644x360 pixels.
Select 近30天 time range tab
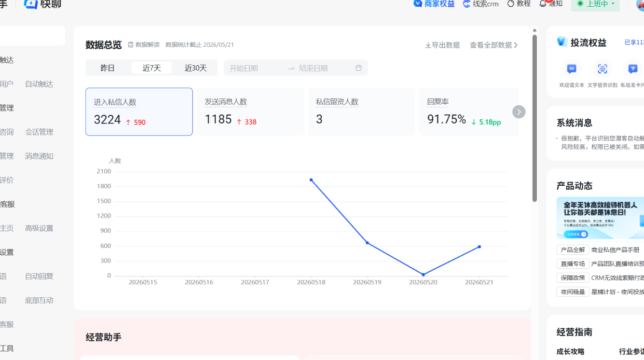click(195, 68)
